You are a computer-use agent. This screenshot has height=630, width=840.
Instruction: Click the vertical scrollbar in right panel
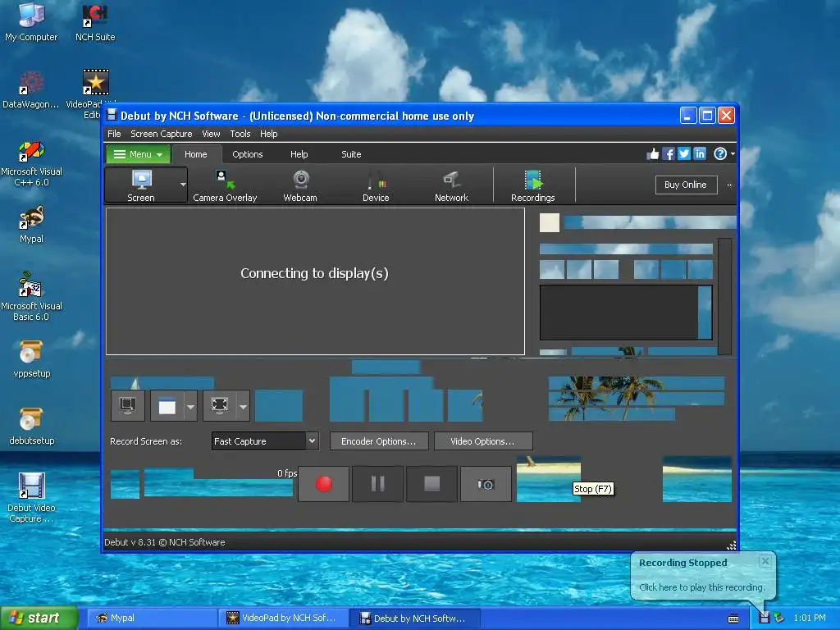pos(724,296)
